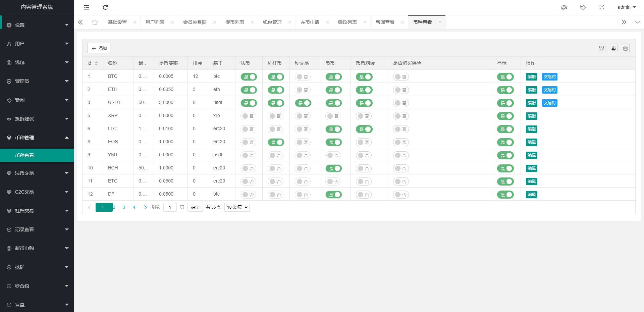
Task: Enable 杠杆币 switch for XRP row
Action: 276,116
